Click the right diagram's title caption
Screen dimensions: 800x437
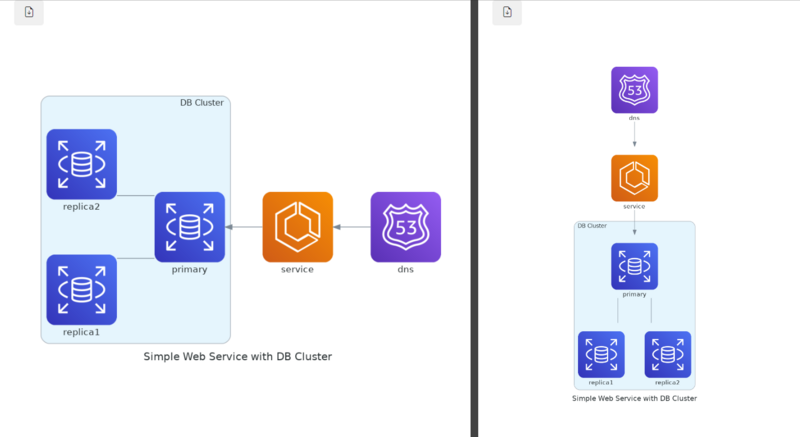tap(634, 398)
